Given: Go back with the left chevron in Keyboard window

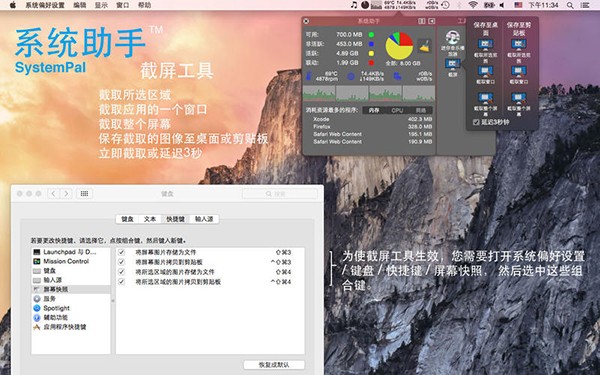Looking at the screenshot, I should 54,194.
